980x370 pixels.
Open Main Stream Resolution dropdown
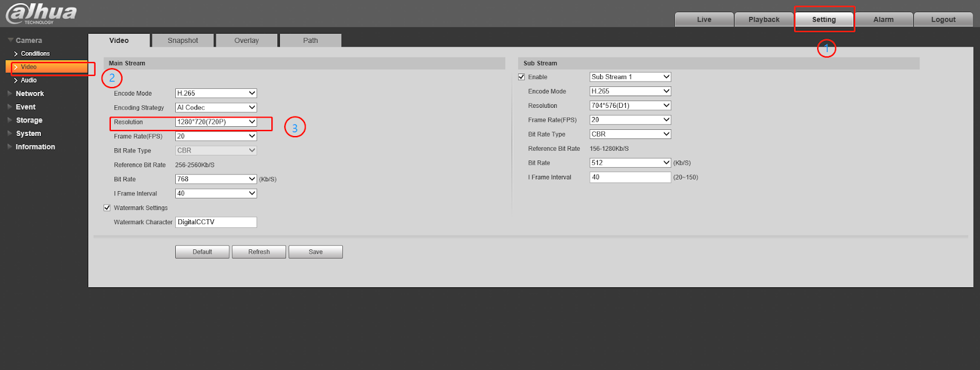point(216,122)
